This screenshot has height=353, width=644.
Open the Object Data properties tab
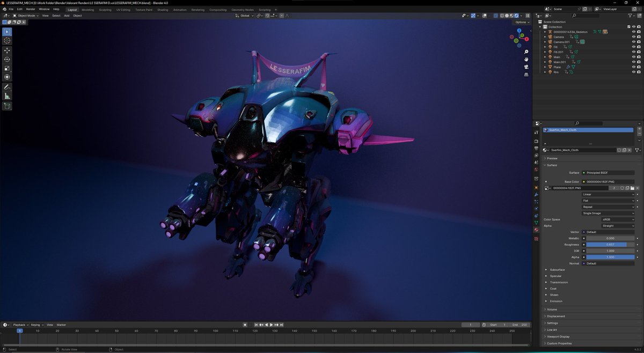536,223
